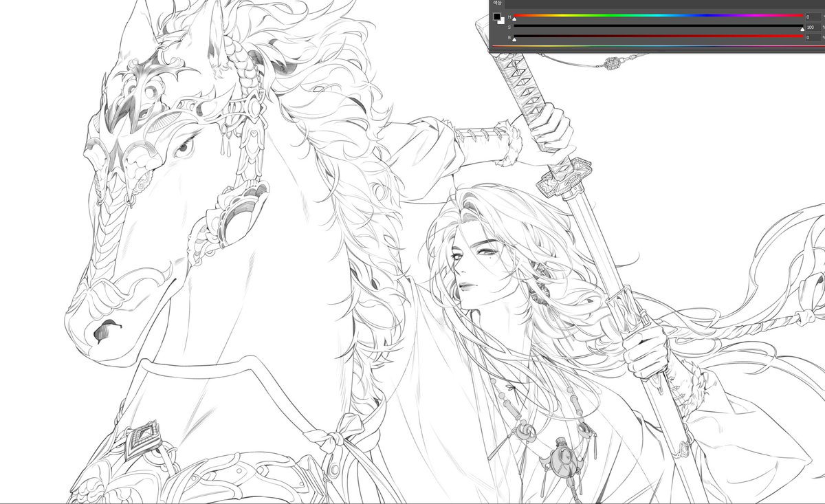Screen dimensions: 825x504
Task: Click the H value input field
Action: tap(813, 17)
